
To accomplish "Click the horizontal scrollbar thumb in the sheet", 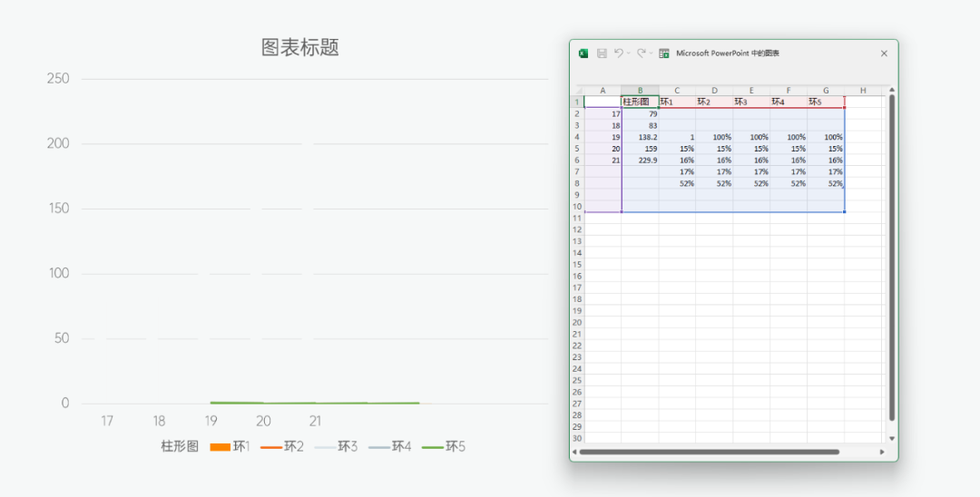I will click(x=710, y=452).
